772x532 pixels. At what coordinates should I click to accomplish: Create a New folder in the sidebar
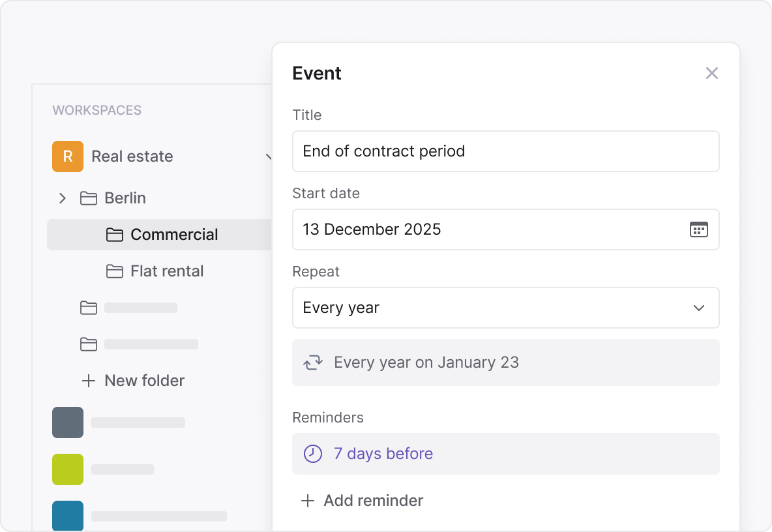pyautogui.click(x=133, y=381)
